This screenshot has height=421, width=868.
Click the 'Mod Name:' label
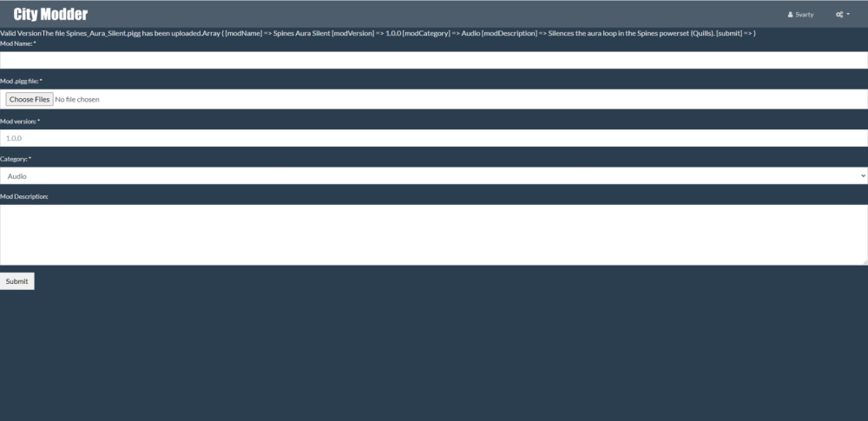(17, 43)
